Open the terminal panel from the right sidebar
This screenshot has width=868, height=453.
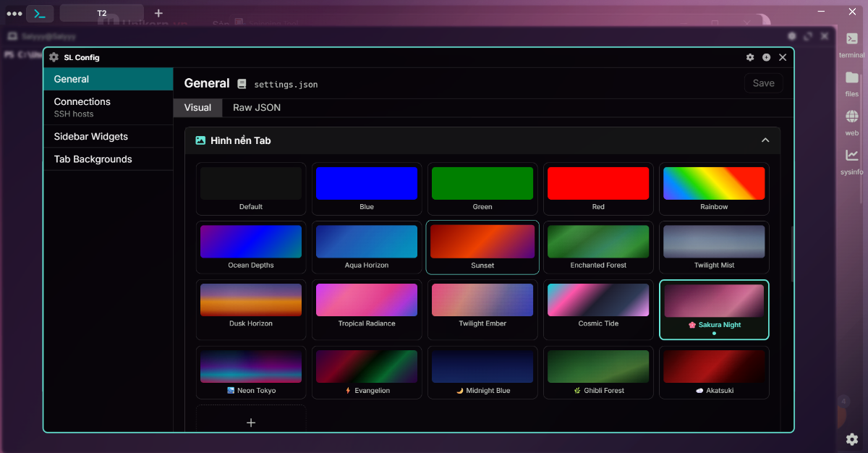(851, 43)
